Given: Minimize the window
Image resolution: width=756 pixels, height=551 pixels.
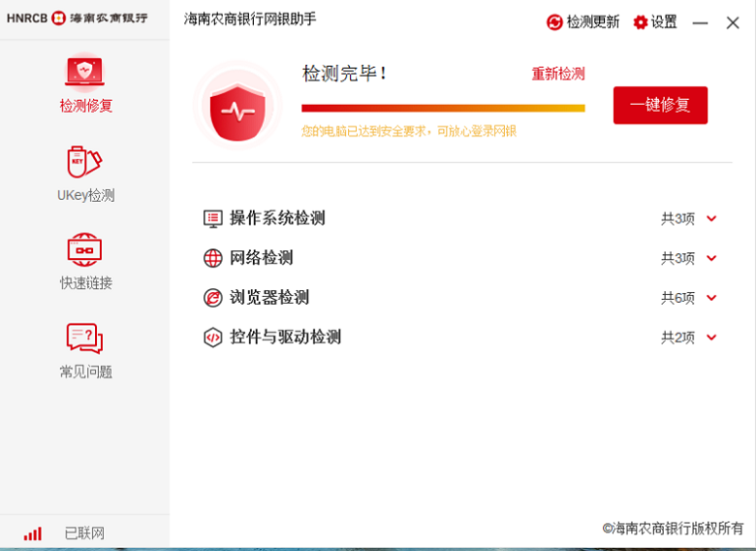Looking at the screenshot, I should pos(700,22).
